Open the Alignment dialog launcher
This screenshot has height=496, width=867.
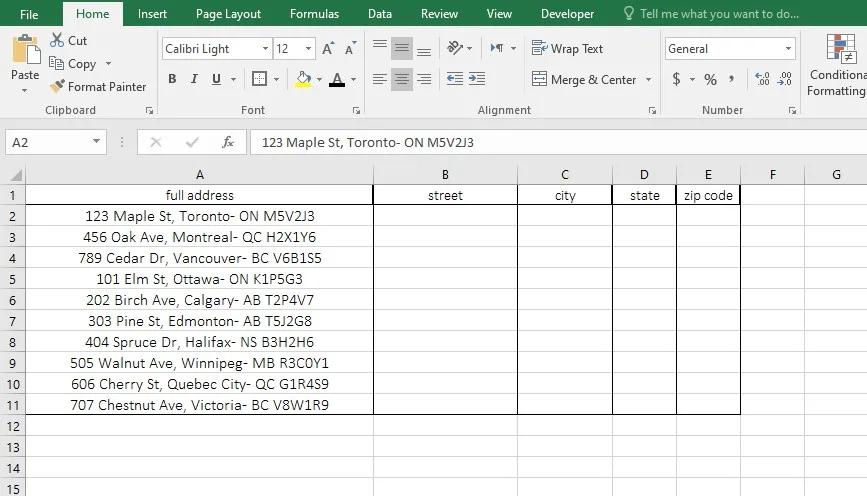point(652,111)
